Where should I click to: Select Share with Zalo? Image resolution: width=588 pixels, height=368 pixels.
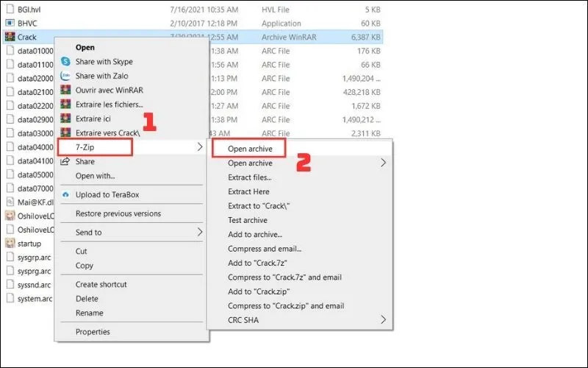pos(101,76)
